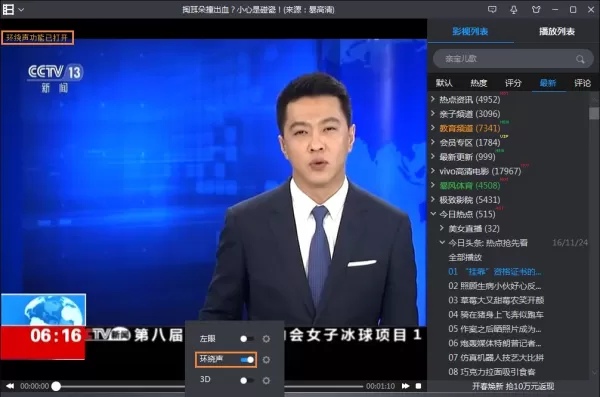
Task: Click the progress bar near 00:01:10
Action: coord(360,386)
